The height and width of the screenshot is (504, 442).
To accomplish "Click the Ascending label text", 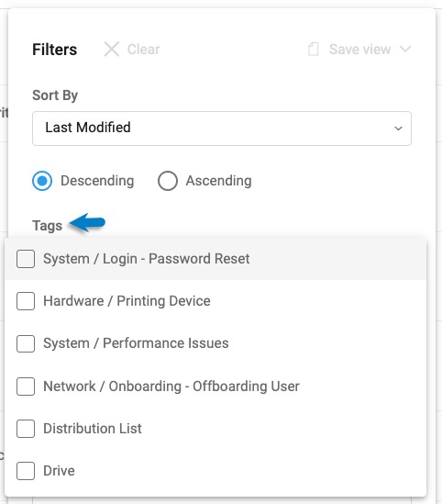I will pos(218,181).
